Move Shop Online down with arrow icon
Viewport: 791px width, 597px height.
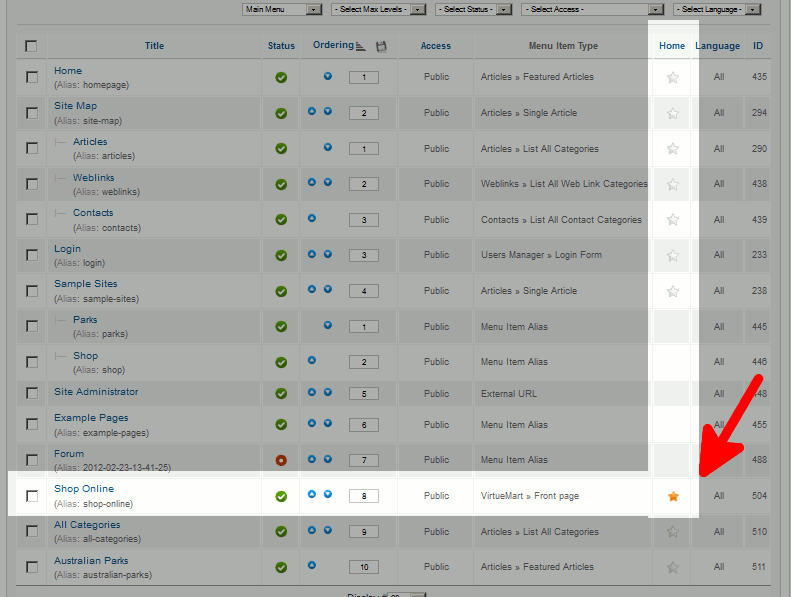(x=327, y=495)
